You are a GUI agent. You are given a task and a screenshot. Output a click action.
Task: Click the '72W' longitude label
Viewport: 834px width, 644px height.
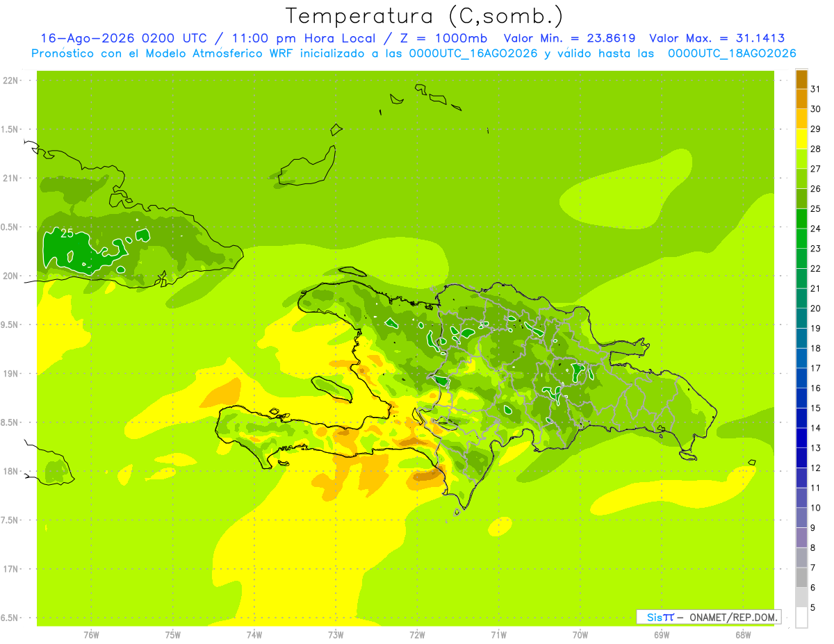click(x=417, y=635)
